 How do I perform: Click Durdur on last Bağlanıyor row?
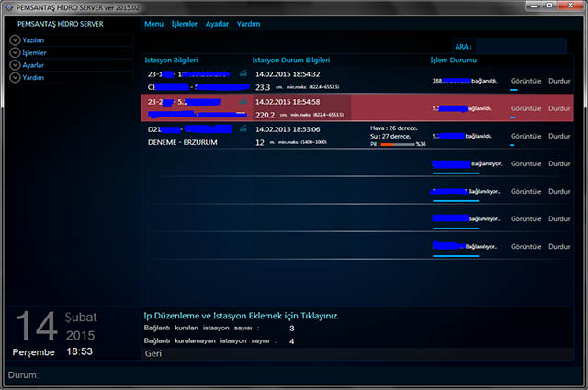coord(560,247)
